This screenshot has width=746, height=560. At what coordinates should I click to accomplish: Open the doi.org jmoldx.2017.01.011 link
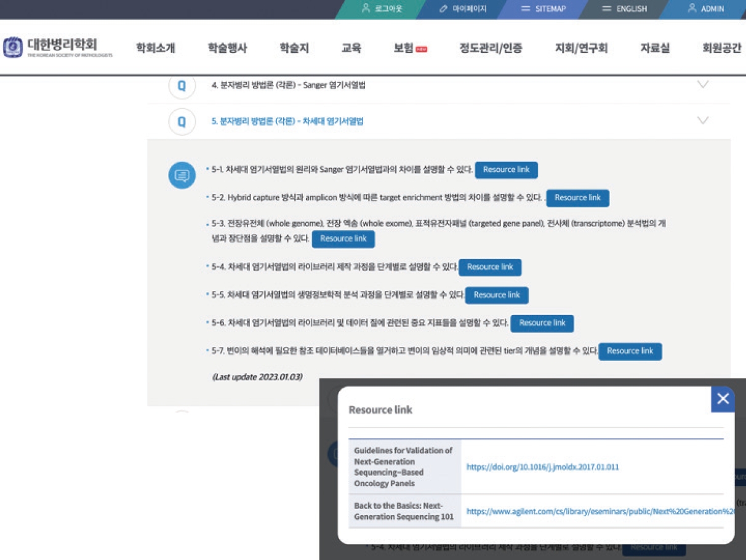point(543,467)
